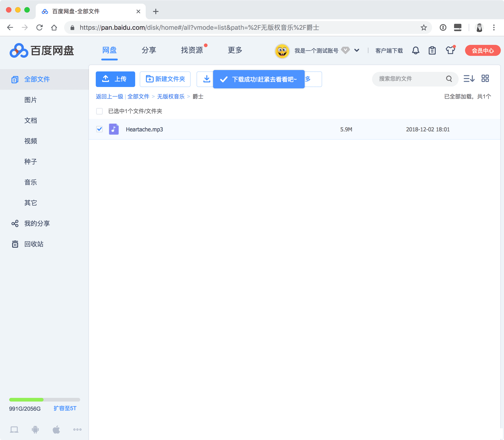This screenshot has height=440, width=504.
Task: Click the storage usage progress bar
Action: [x=44, y=400]
